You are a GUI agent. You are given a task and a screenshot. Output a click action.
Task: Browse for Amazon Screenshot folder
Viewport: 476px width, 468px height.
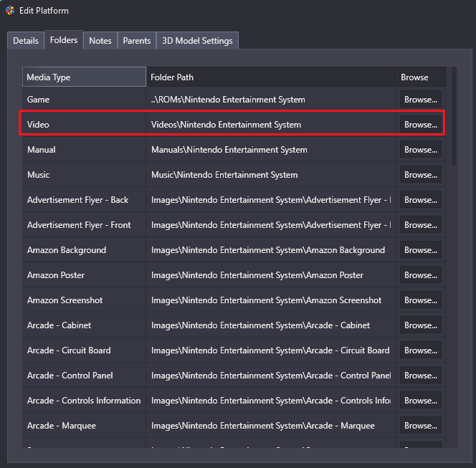click(x=421, y=300)
